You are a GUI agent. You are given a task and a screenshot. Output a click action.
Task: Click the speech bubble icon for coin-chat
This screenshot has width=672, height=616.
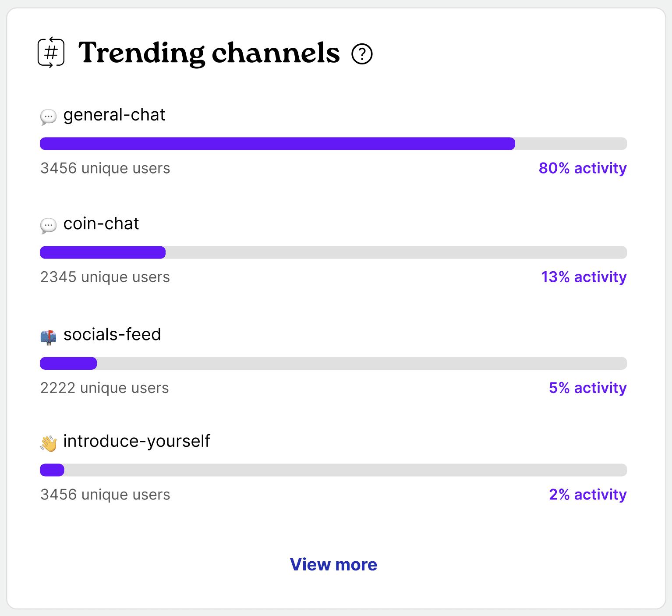[48, 225]
